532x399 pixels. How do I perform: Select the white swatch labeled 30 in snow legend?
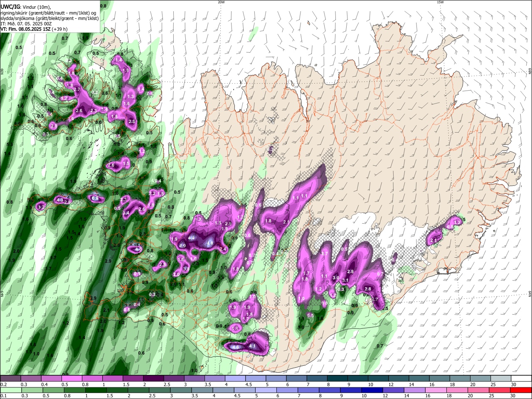pos(521,379)
